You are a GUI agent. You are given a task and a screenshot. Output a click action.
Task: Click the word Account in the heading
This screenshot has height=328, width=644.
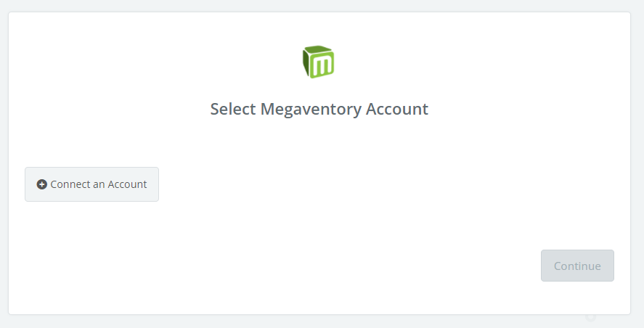coord(397,109)
